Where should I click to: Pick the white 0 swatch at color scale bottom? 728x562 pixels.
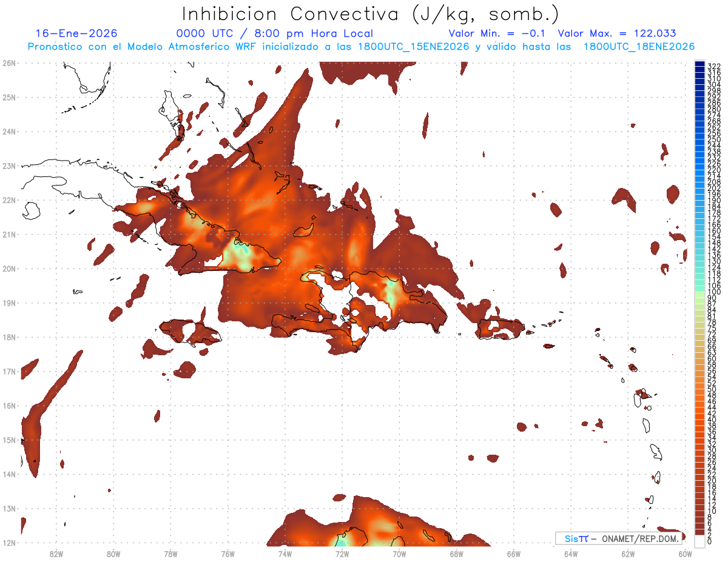coord(699,541)
